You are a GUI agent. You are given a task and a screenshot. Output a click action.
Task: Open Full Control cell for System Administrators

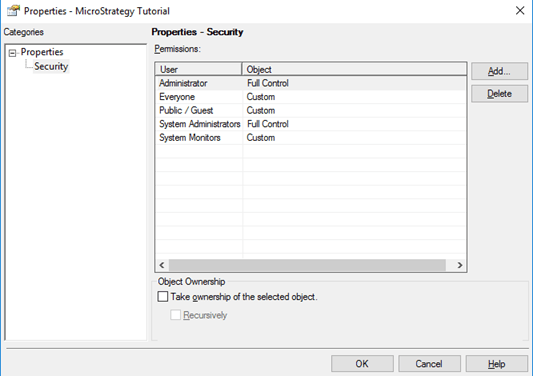tap(354, 124)
